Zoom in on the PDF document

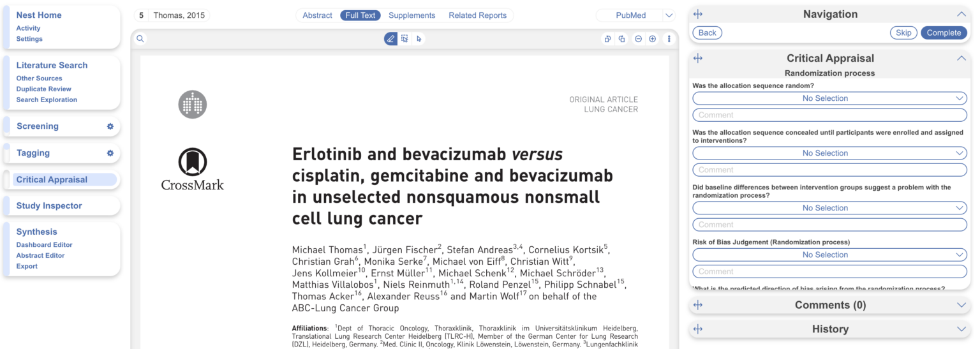[652, 39]
